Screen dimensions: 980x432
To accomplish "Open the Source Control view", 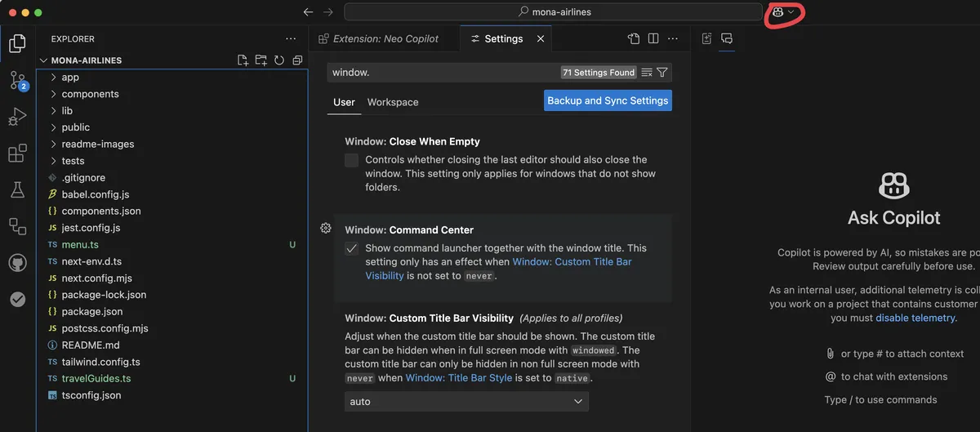I will [x=17, y=80].
